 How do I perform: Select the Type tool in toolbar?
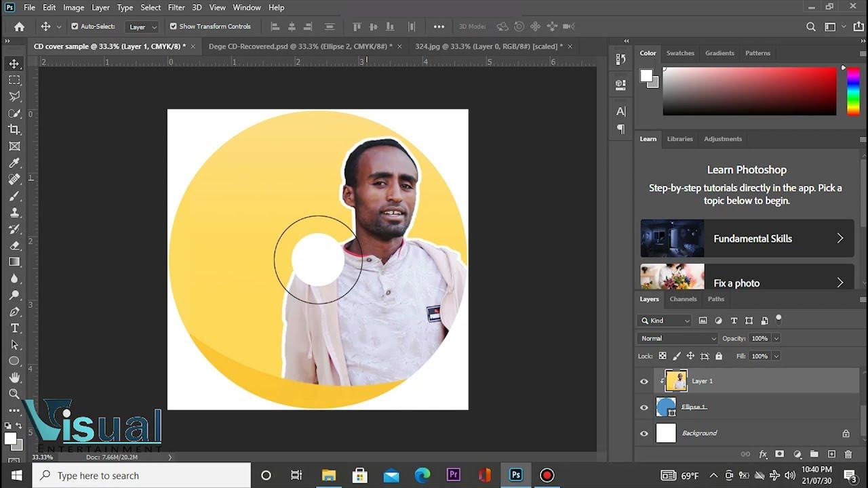point(14,328)
